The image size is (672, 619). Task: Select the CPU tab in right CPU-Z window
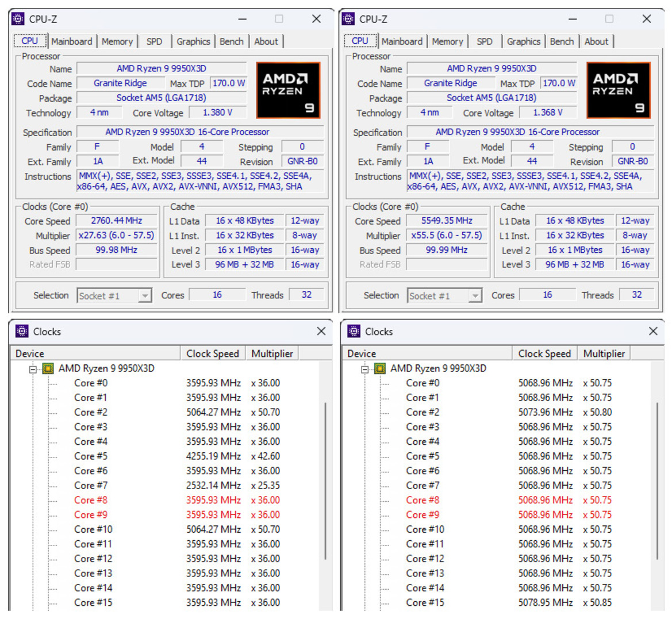point(360,41)
